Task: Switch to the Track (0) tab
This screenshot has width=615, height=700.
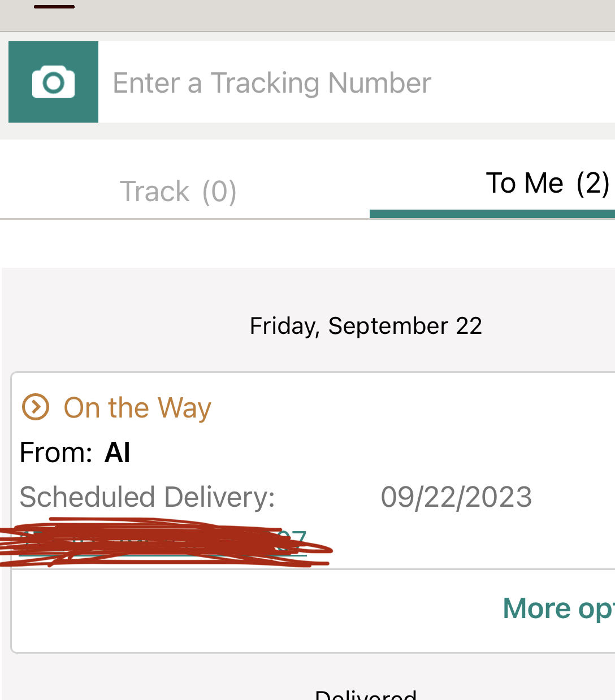Action: pos(178,191)
